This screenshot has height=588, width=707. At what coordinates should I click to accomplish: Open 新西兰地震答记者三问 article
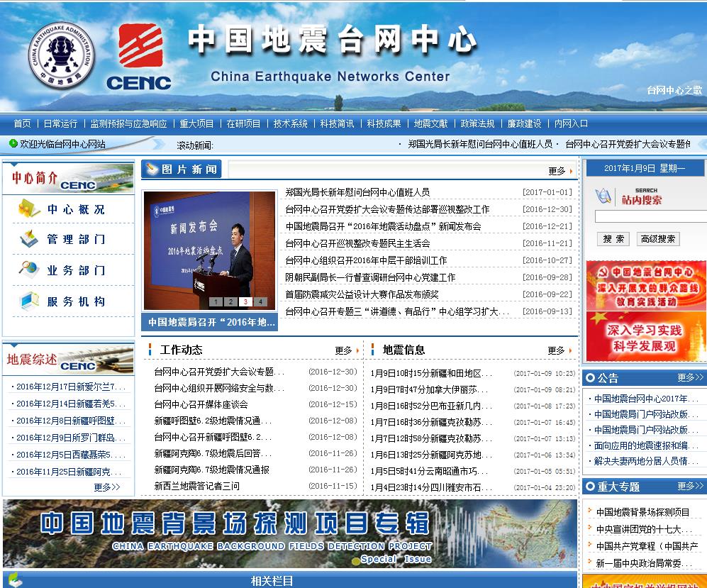pos(196,486)
